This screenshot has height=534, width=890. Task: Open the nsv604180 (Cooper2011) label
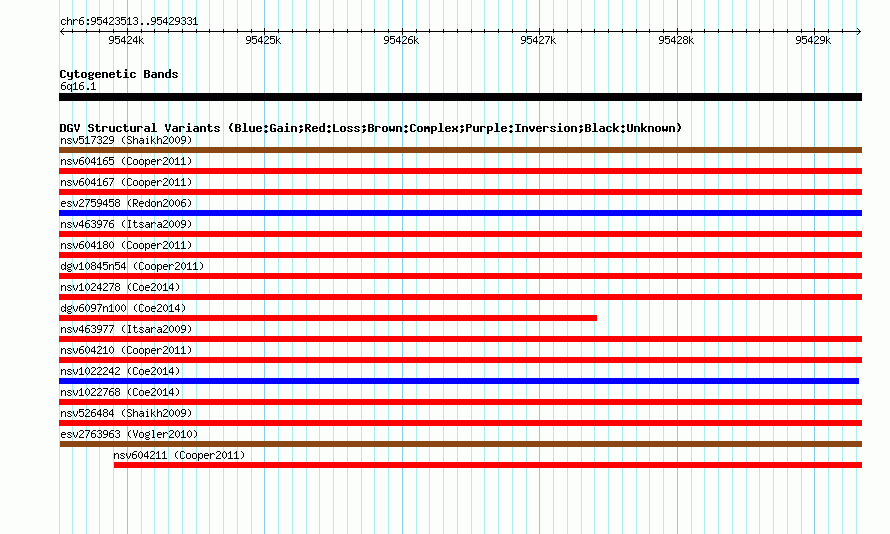coord(126,245)
